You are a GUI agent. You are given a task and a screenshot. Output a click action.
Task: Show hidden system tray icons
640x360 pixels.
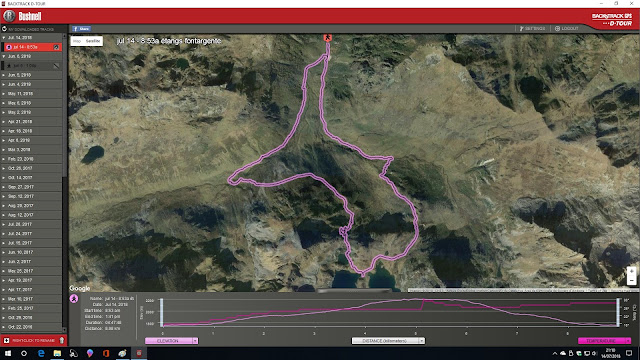tap(554, 353)
